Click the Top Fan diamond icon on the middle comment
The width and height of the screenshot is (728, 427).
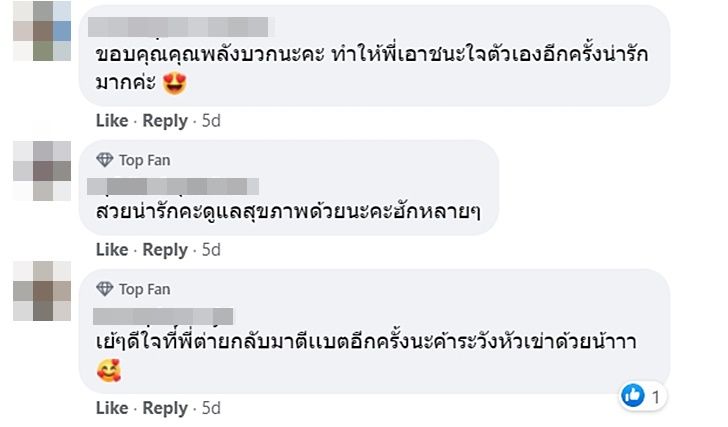point(105,160)
